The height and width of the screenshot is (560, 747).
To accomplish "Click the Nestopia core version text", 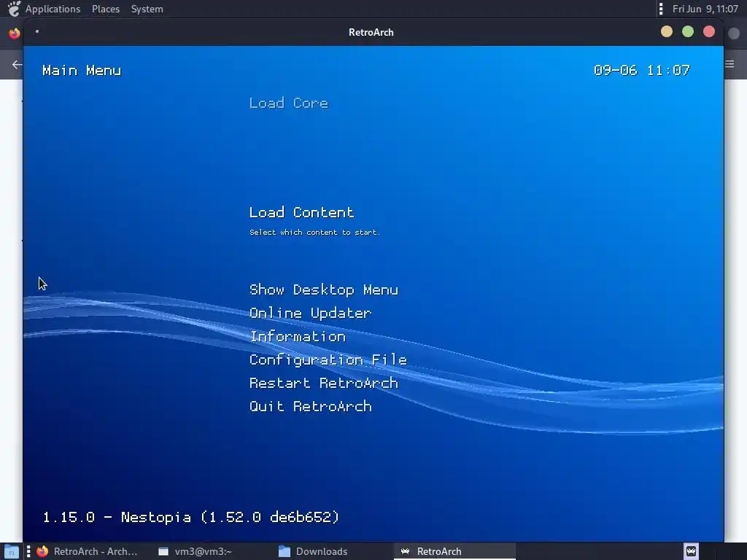I will [191, 517].
